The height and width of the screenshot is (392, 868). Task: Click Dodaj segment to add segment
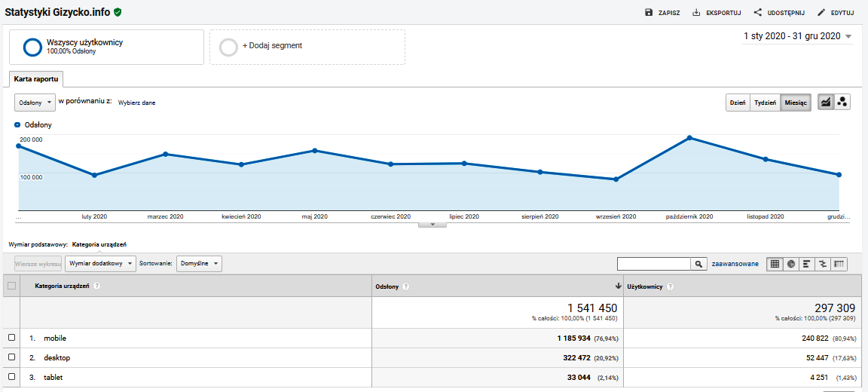click(307, 46)
